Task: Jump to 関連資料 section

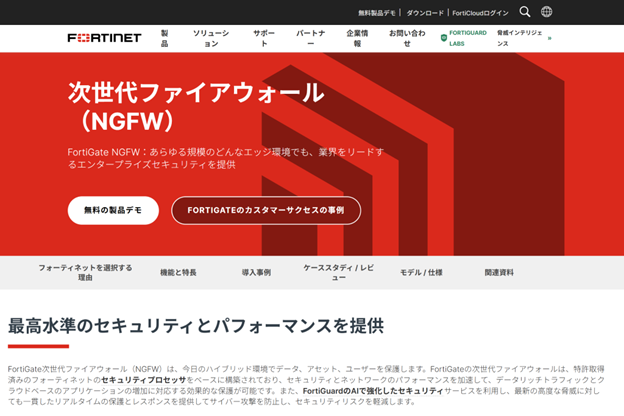Action: click(499, 272)
